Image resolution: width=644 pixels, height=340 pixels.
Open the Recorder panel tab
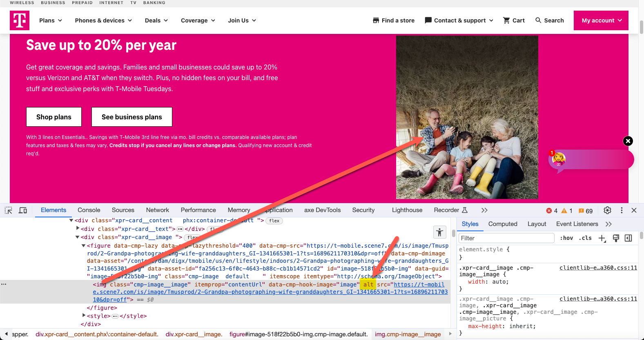pos(450,210)
